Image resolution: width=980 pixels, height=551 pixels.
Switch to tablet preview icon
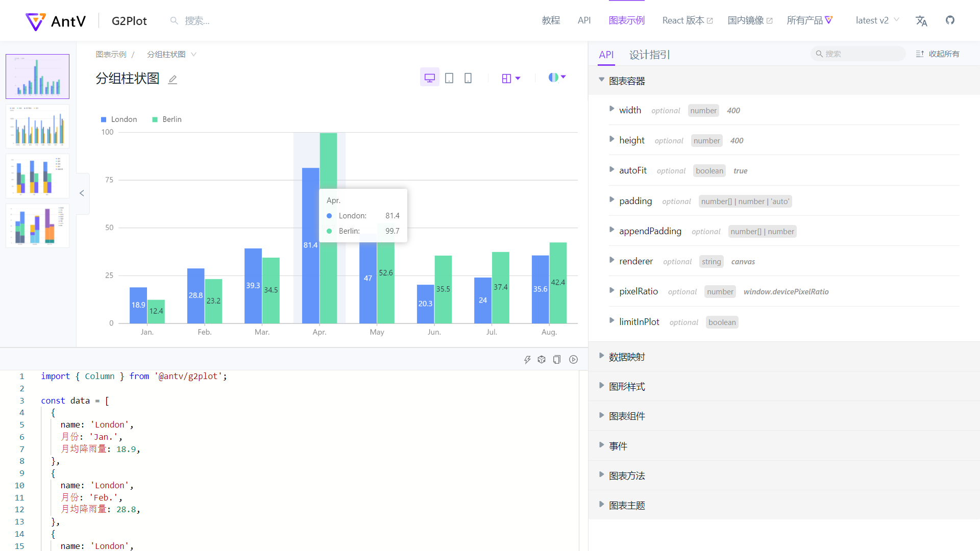pyautogui.click(x=449, y=78)
